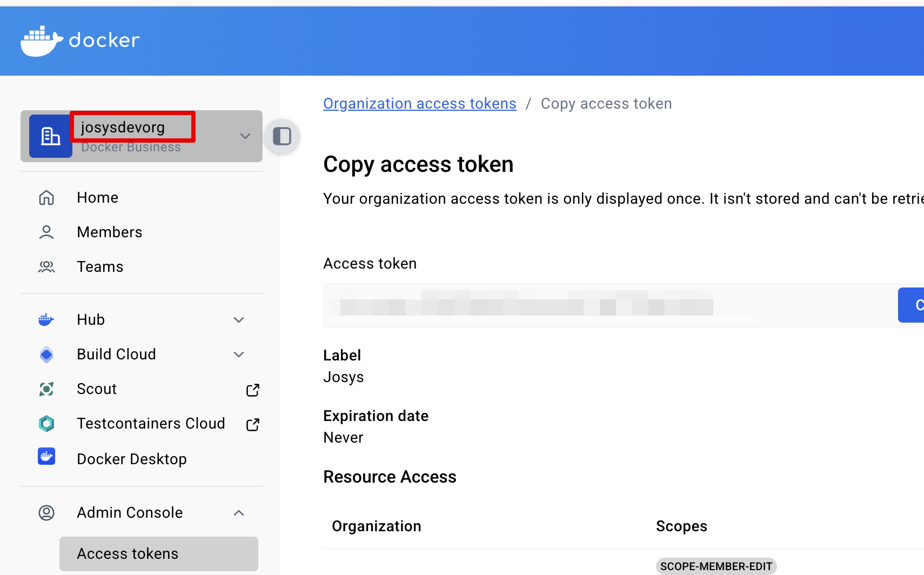Click the Scout icon
This screenshot has height=575, width=924.
pos(46,389)
